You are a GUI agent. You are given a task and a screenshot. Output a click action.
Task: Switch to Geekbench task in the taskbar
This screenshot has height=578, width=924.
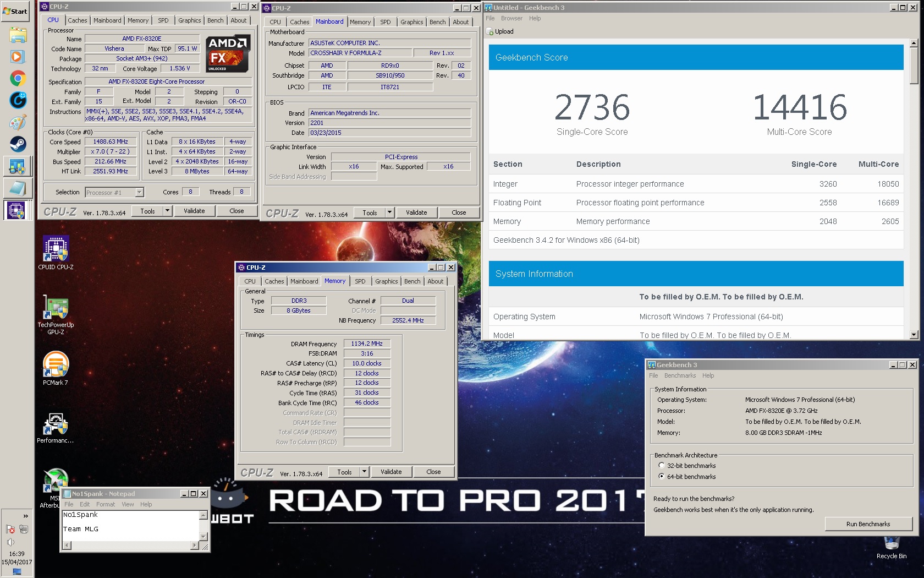pyautogui.click(x=17, y=166)
